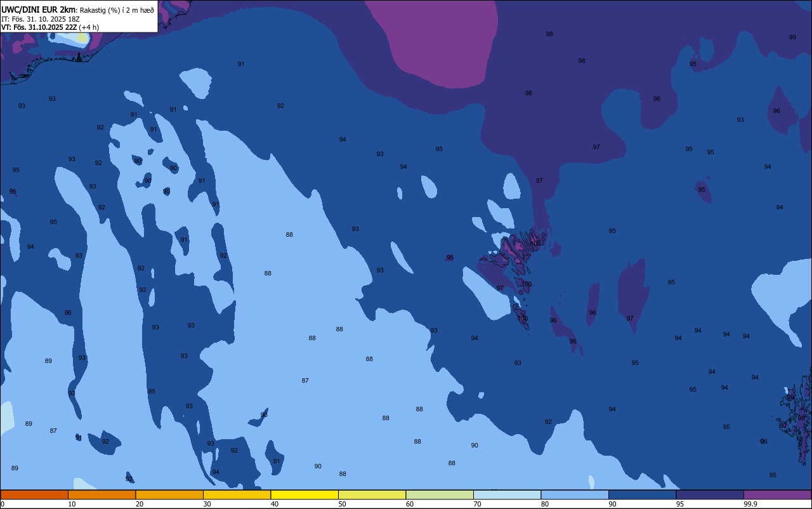Click the legend tick label '0'
The height and width of the screenshot is (509, 812).
pyautogui.click(x=3, y=504)
